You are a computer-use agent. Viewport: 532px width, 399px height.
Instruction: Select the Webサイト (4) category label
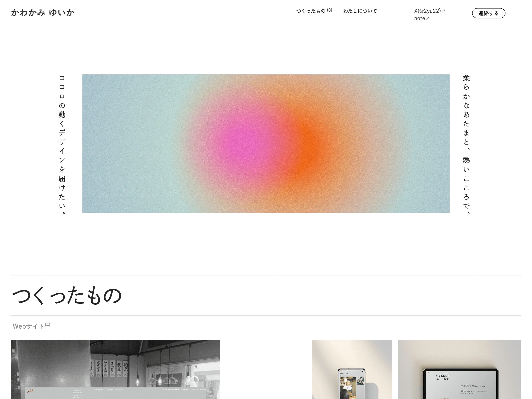point(31,326)
